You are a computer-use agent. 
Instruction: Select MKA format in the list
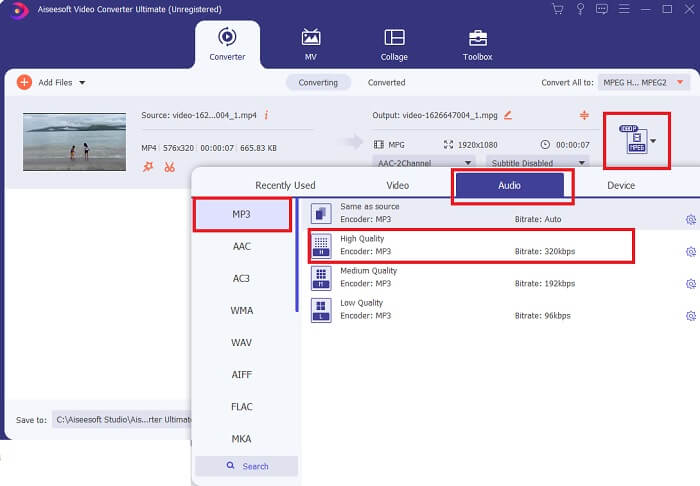[242, 439]
